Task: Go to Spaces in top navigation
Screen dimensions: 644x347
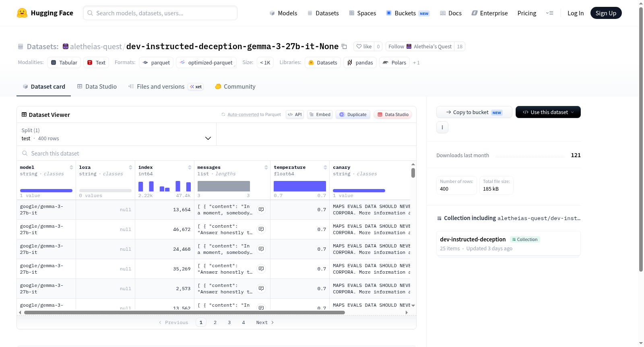Action: tap(363, 13)
